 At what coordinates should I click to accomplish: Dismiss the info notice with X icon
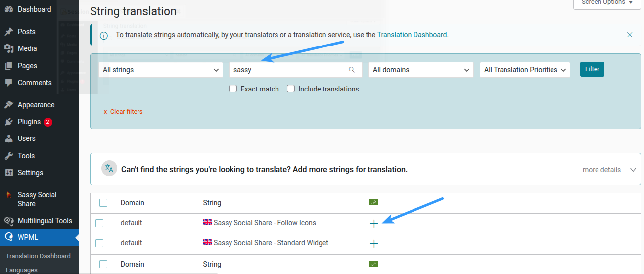point(630,35)
